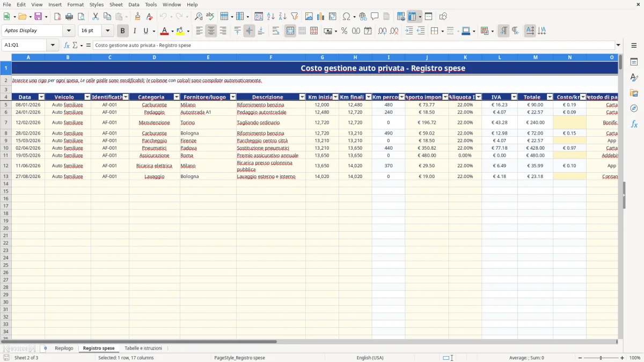Image resolution: width=644 pixels, height=362 pixels.
Task: Open the Data column filter dropdown
Action: point(41,97)
